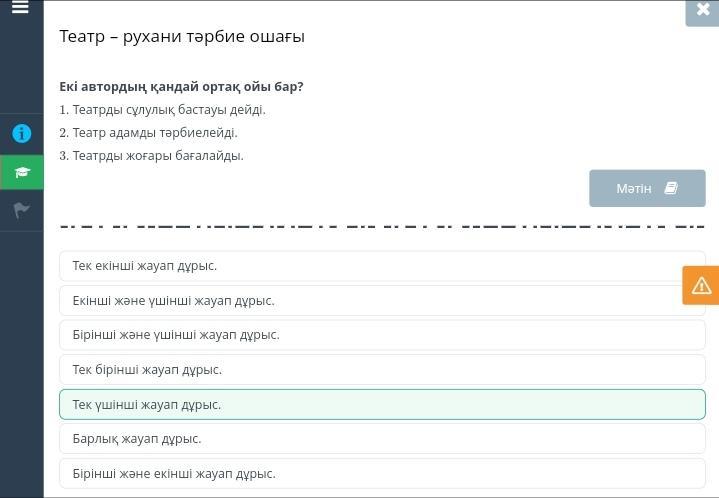Click the title "Театр – рухани тәрбие ошағы"
The height and width of the screenshot is (498, 719).
click(x=182, y=37)
